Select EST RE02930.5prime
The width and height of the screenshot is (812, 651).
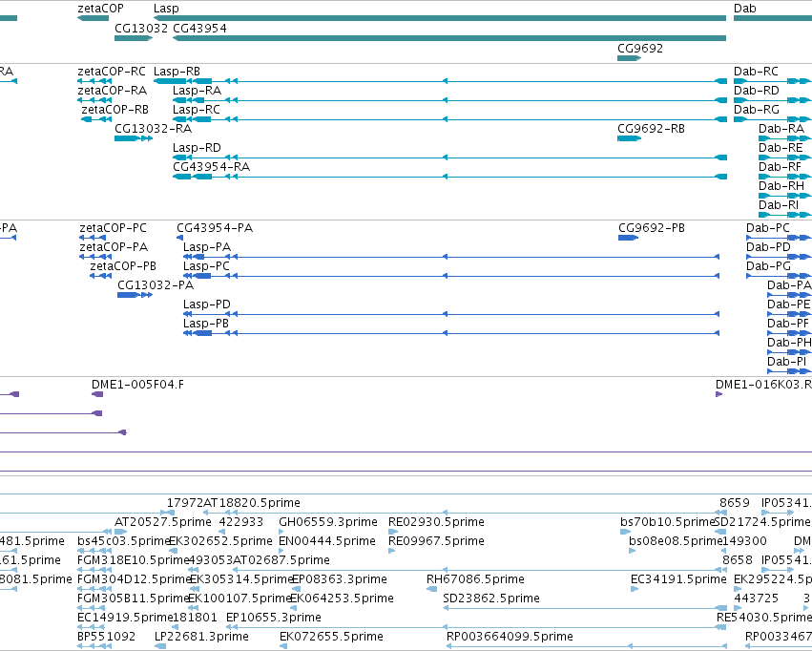pos(437,522)
